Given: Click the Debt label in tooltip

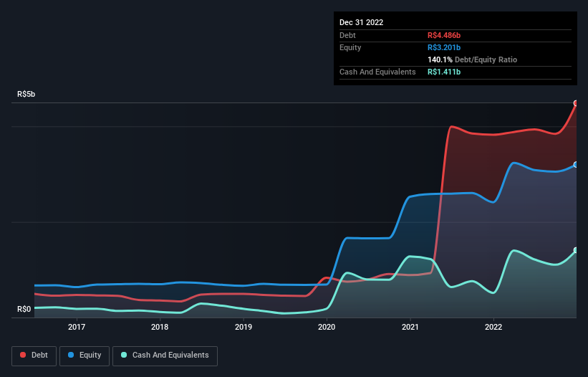Looking at the screenshot, I should (x=347, y=35).
